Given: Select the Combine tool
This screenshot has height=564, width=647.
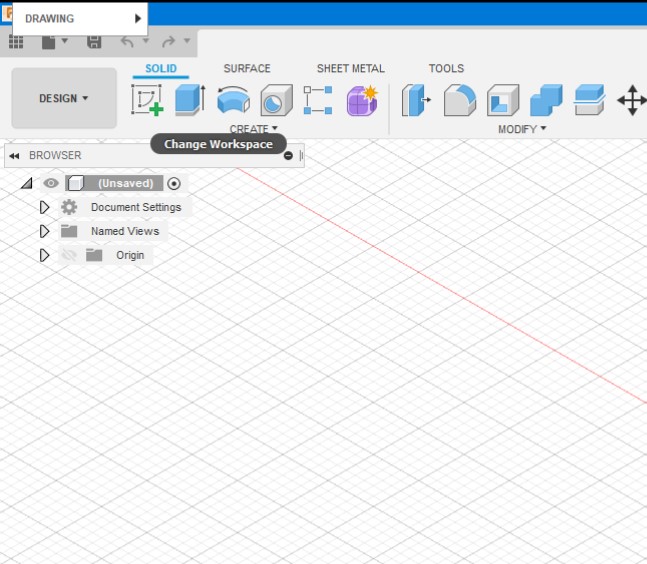Looking at the screenshot, I should 546,100.
